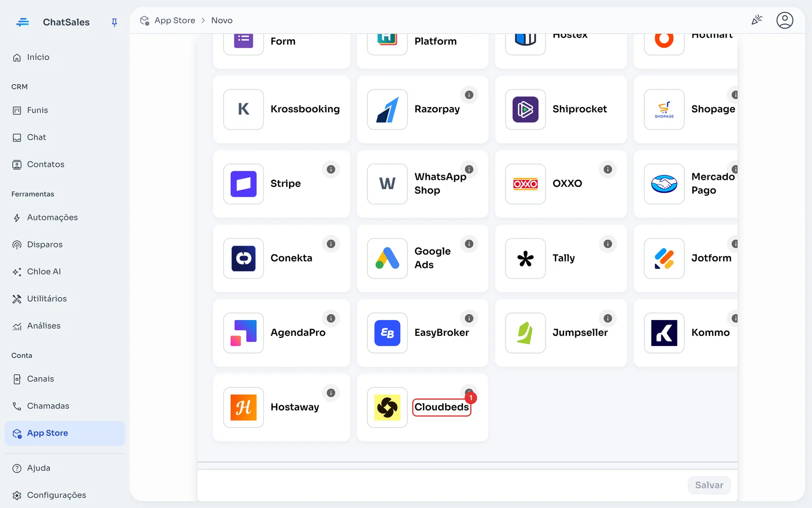Go to the Chat page
Viewport: 812px width, 508px height.
coord(64,137)
